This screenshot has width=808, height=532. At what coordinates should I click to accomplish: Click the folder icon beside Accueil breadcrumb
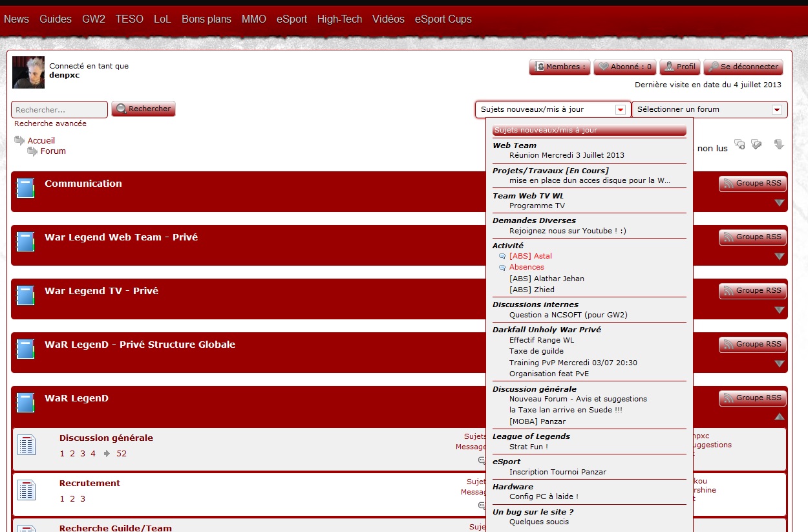(x=19, y=140)
